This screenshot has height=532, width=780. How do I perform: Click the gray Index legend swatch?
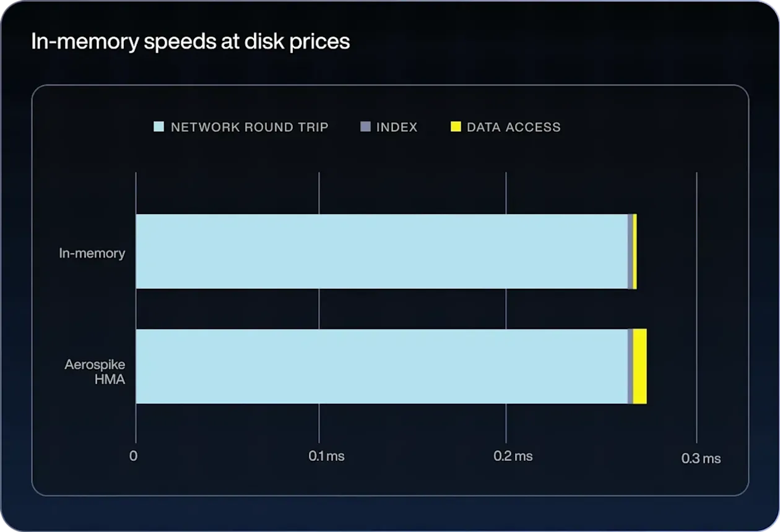click(x=365, y=127)
